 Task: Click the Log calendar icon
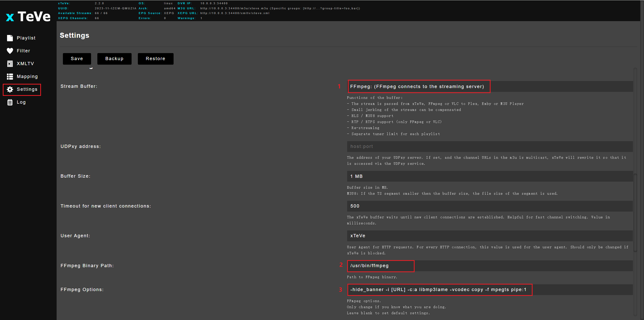click(x=10, y=102)
